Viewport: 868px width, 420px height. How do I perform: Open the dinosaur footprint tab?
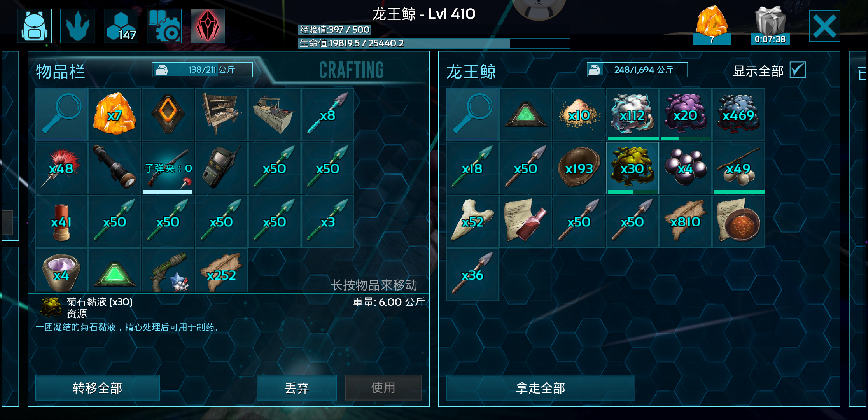[x=78, y=26]
